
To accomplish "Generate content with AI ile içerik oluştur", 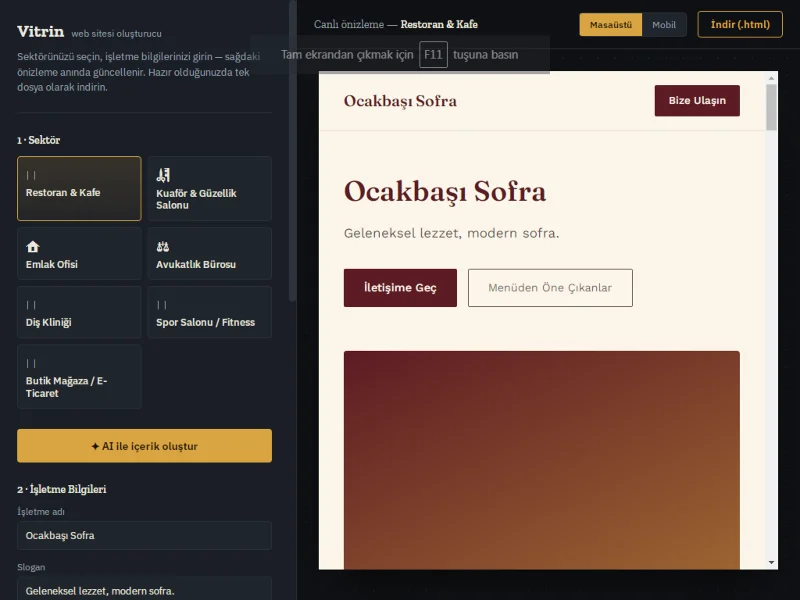I will [144, 446].
